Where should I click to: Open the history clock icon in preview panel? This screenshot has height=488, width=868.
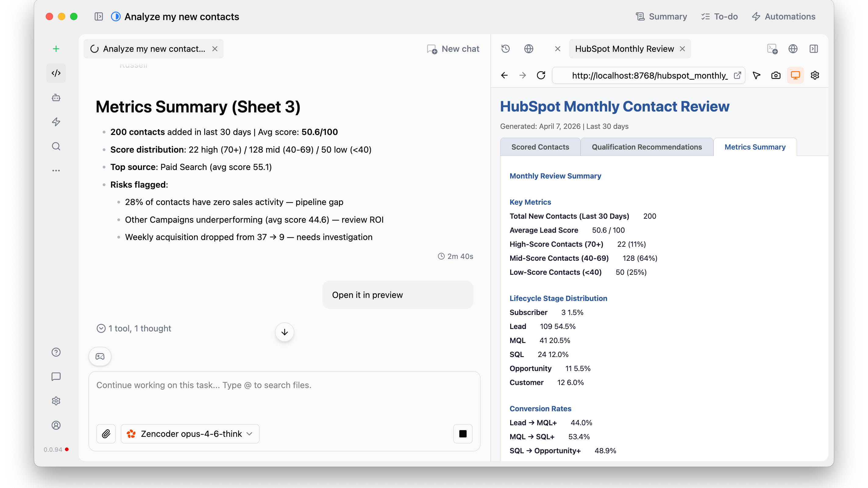coord(505,49)
